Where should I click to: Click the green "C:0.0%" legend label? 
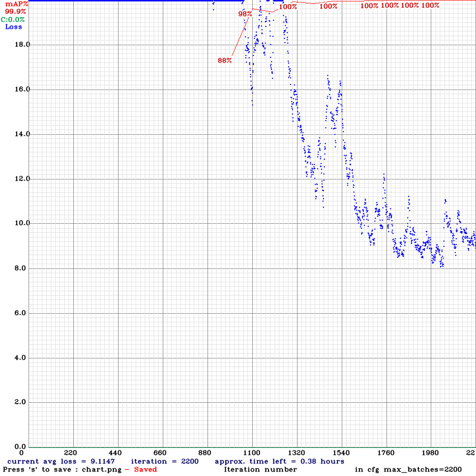[13, 20]
